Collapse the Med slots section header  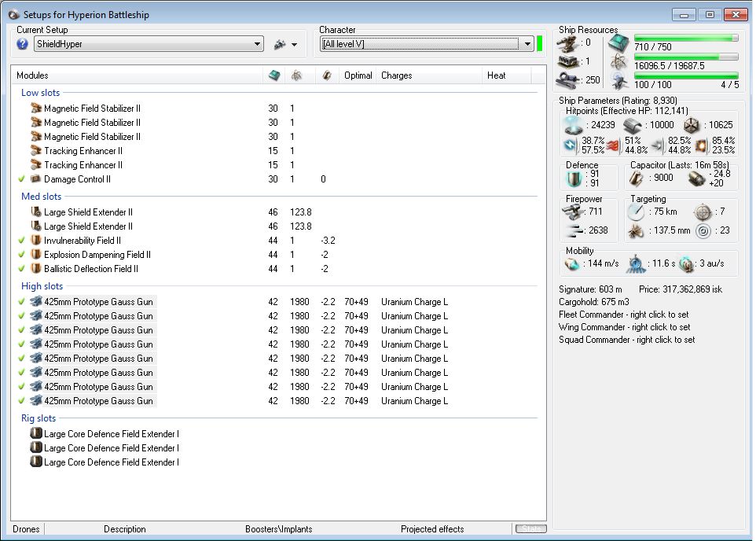pyautogui.click(x=42, y=197)
